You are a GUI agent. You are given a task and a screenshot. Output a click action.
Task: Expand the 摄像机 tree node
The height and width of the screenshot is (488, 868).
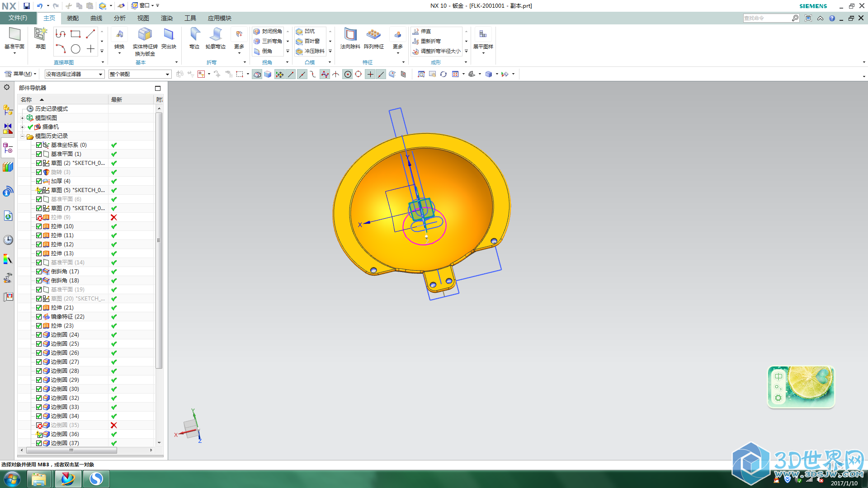point(22,127)
